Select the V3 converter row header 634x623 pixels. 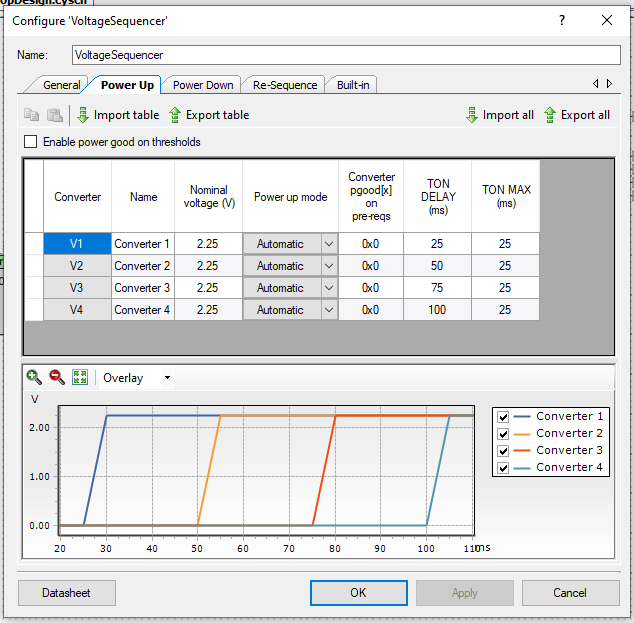[x=77, y=288]
